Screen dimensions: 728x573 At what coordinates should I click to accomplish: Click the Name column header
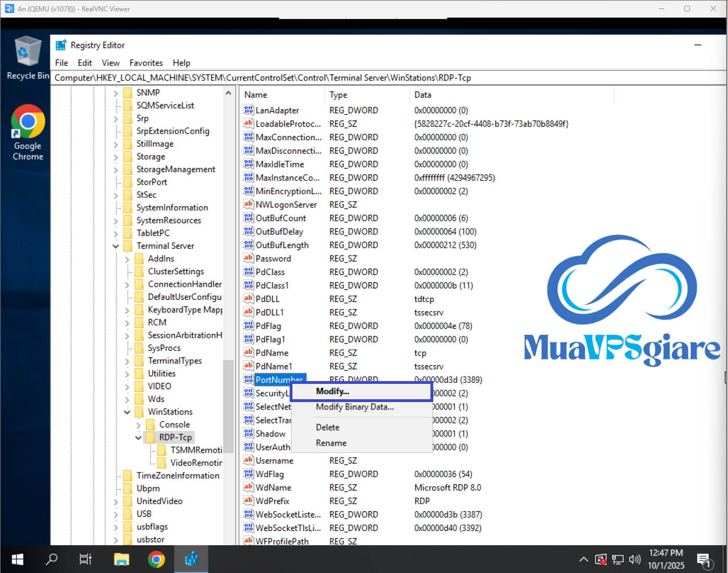[x=281, y=95]
